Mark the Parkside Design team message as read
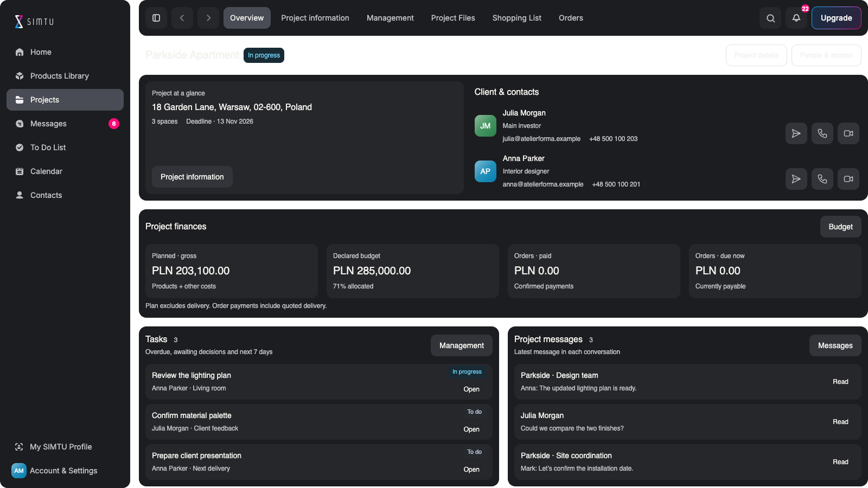This screenshot has width=868, height=488. coord(840,382)
